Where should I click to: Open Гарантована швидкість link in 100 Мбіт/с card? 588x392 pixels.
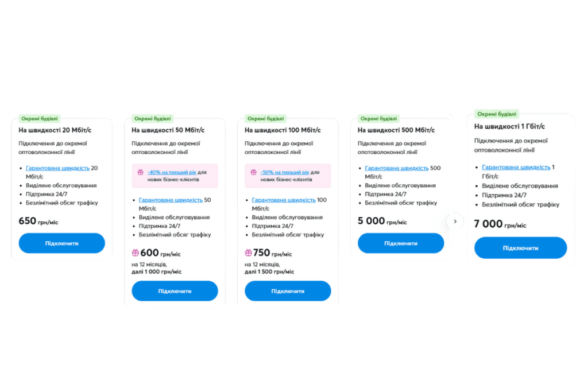(x=284, y=200)
